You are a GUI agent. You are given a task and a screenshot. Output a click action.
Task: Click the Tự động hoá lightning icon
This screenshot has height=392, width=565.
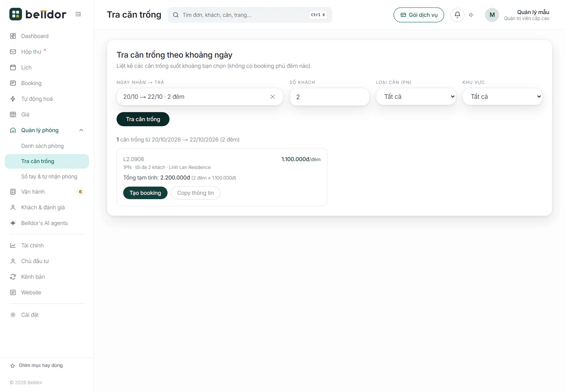coord(13,99)
